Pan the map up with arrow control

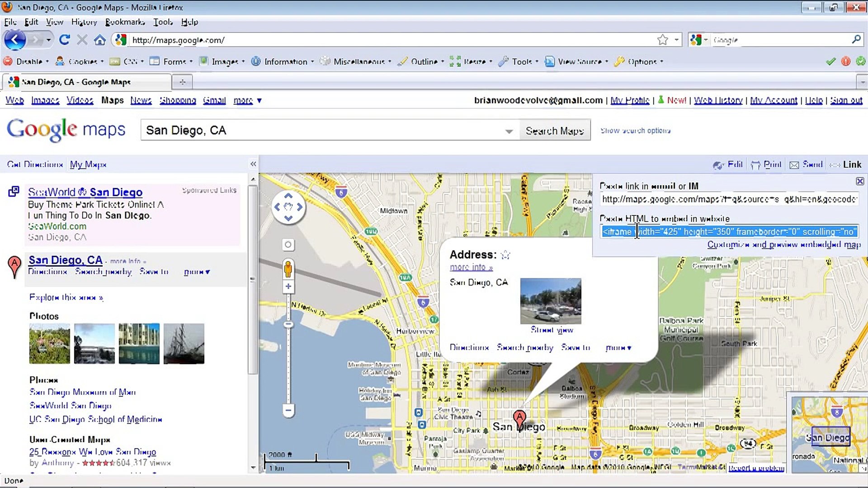pos(288,196)
